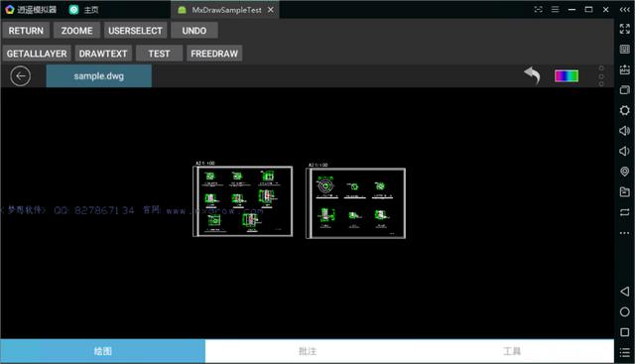Increase volume with the speaker icon
635x364 pixels.
[x=624, y=130]
